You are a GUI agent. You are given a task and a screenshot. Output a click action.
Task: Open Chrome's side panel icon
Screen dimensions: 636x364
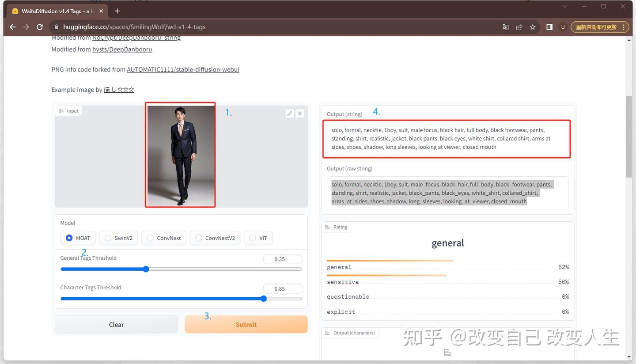click(x=549, y=27)
